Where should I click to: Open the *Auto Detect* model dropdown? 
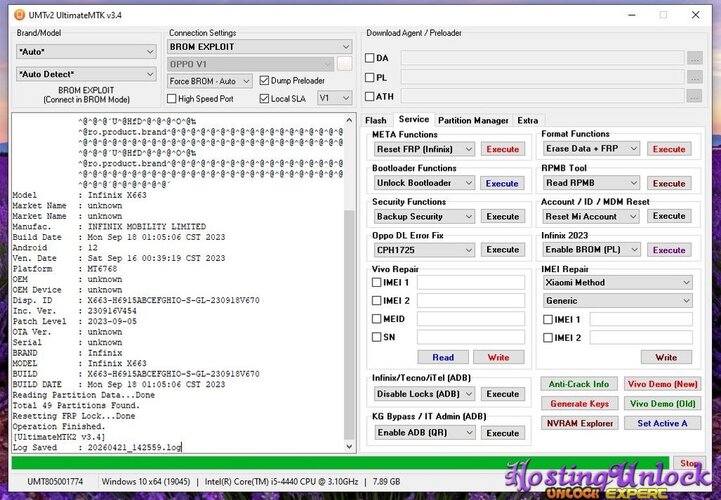point(86,74)
